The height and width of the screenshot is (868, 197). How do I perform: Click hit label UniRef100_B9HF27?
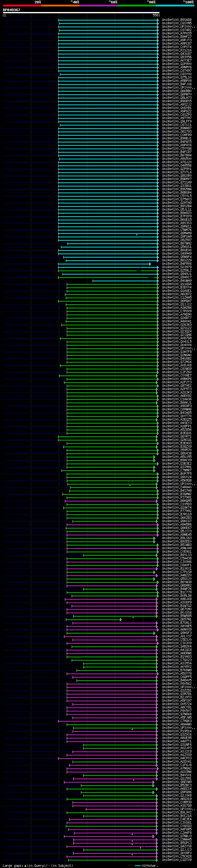(177, 37)
